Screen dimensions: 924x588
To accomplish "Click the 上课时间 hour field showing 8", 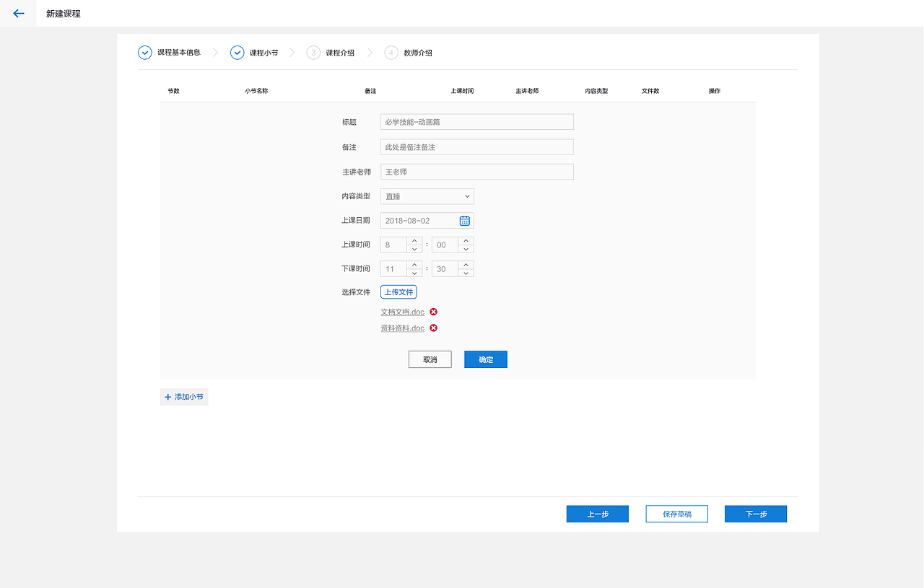I will (x=393, y=245).
